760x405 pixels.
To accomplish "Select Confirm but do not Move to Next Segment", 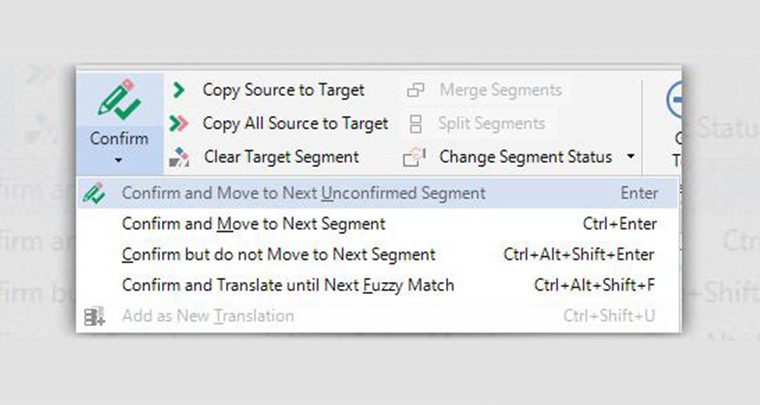I will point(377,254).
